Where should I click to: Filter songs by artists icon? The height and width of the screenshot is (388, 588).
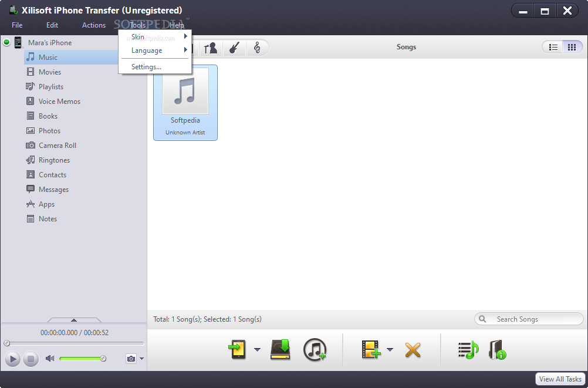click(x=211, y=48)
